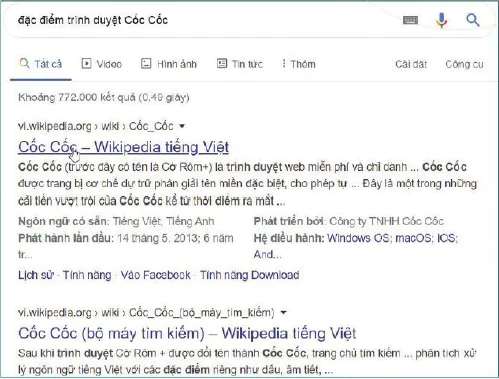Click the Vào Facebook sitelink
The width and height of the screenshot is (499, 379).
[155, 275]
